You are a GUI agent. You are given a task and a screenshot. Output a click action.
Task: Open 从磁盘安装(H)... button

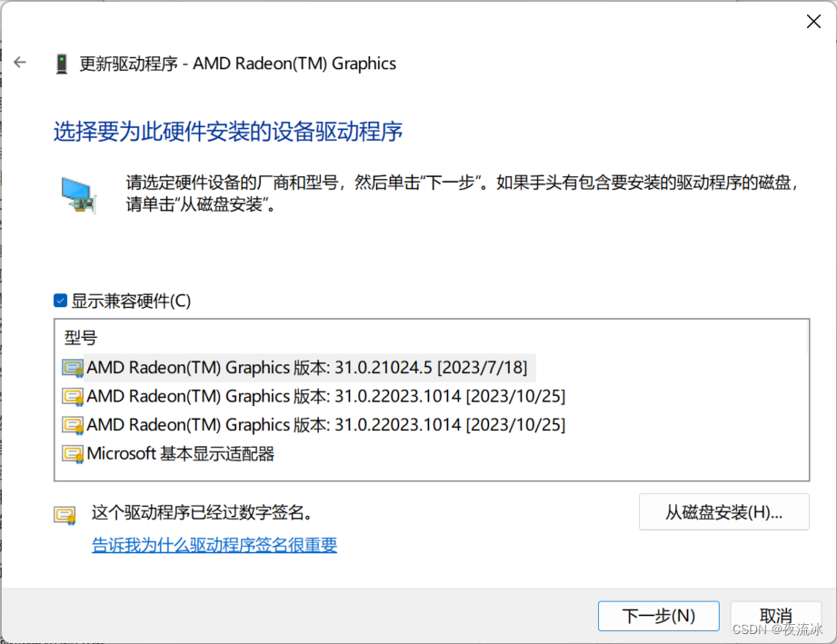723,512
